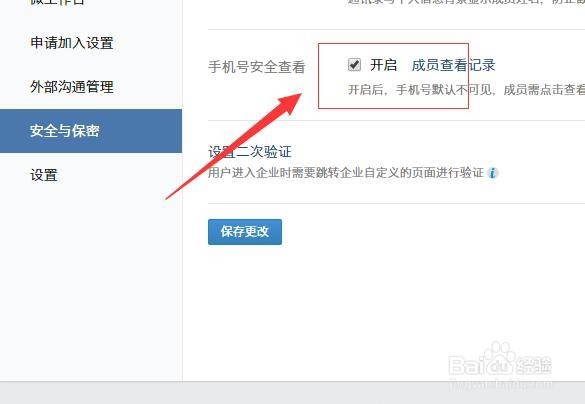Click the cut-off description text at the top
The width and height of the screenshot is (585, 404).
pyautogui.click(x=466, y=2)
